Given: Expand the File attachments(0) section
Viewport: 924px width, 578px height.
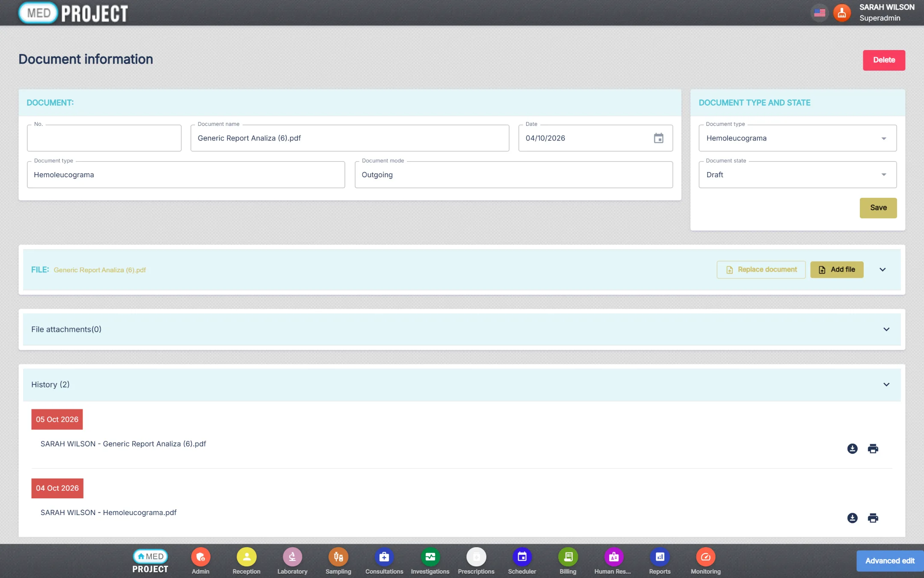Looking at the screenshot, I should 886,329.
